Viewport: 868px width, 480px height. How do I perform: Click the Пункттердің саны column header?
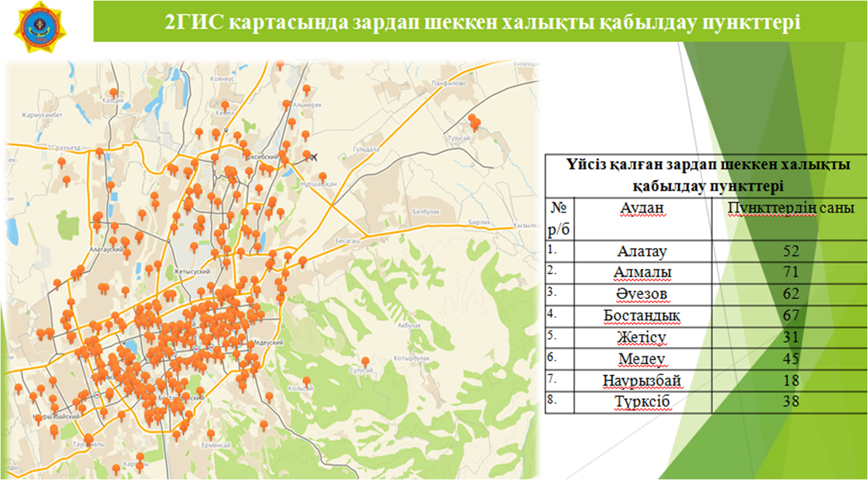(791, 208)
